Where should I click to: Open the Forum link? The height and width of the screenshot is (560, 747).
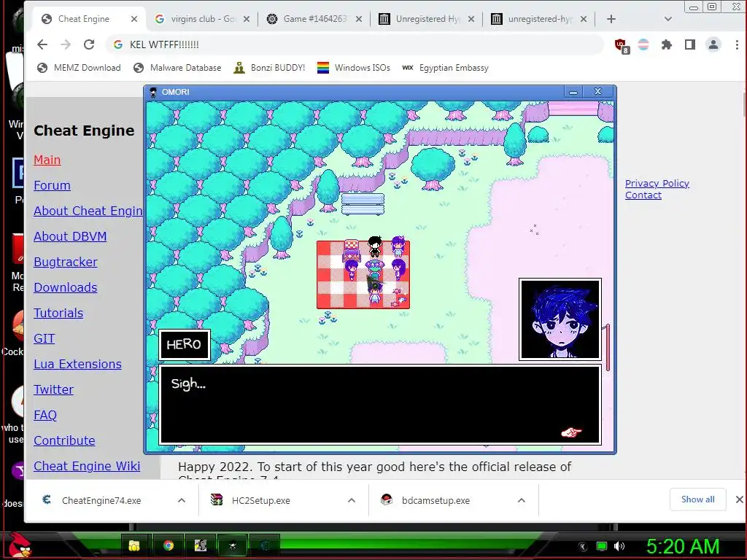tap(52, 185)
